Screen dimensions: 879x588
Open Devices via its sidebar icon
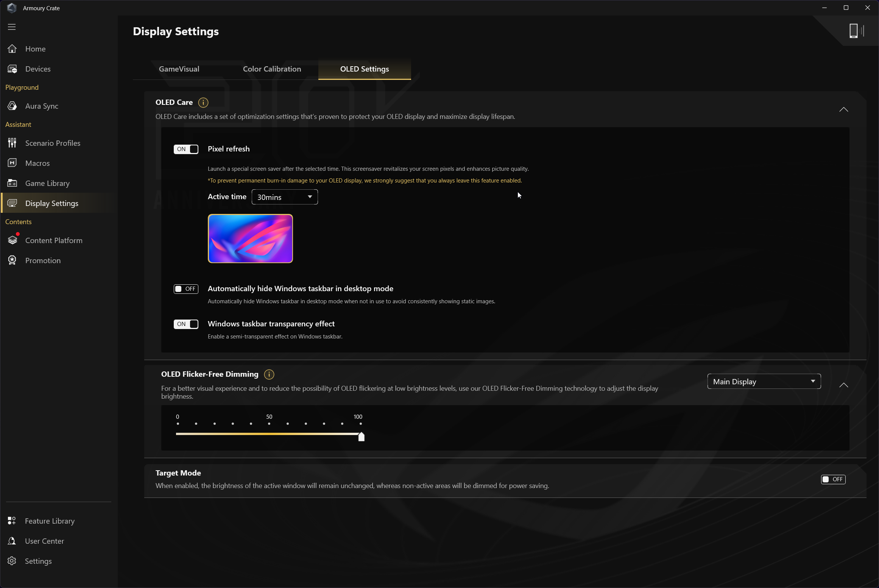[12, 69]
